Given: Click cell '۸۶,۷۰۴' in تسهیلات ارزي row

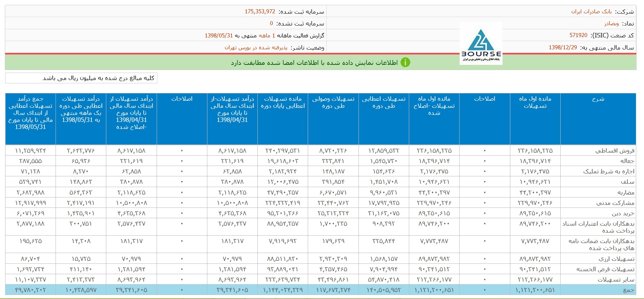Looking at the screenshot, I should (x=30, y=259).
